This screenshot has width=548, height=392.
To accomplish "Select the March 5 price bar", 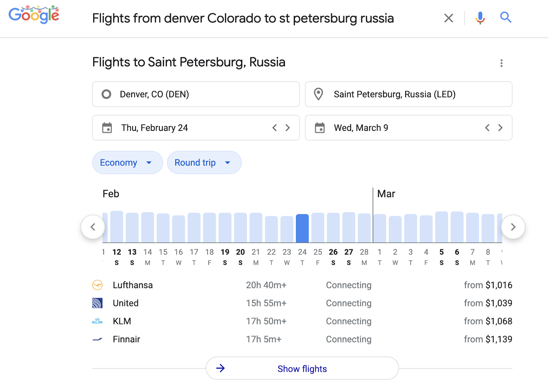I will tap(441, 227).
